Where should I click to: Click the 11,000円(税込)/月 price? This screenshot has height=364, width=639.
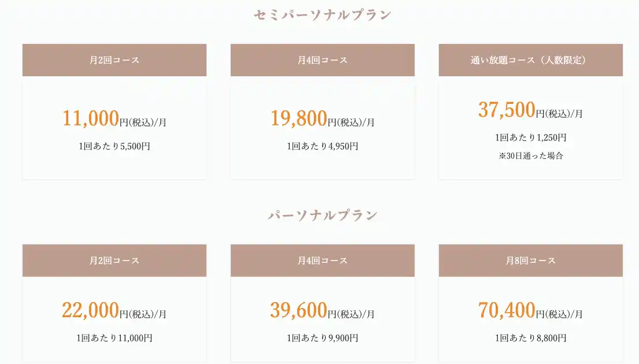tap(114, 119)
